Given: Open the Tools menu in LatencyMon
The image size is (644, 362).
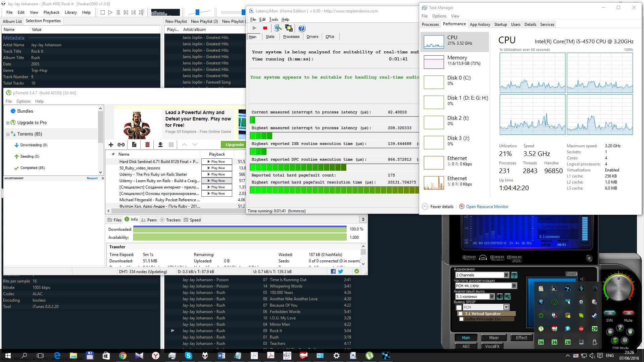Looking at the screenshot, I should 274,19.
